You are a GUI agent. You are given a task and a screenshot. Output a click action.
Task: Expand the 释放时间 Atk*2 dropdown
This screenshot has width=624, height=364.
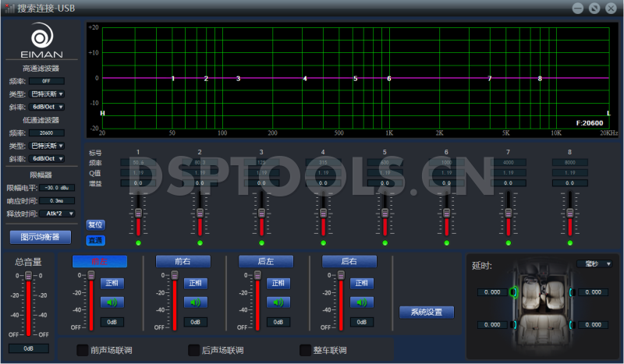pos(59,213)
